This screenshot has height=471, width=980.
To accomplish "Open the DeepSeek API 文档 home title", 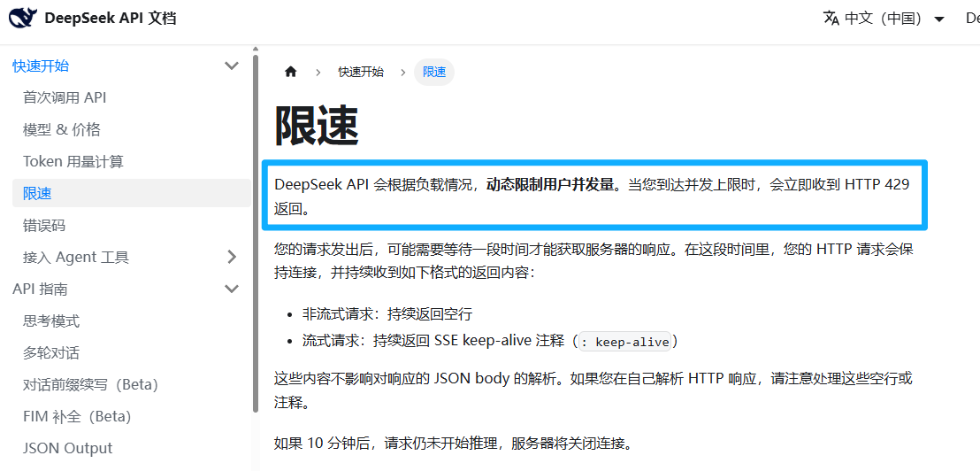I will [110, 19].
